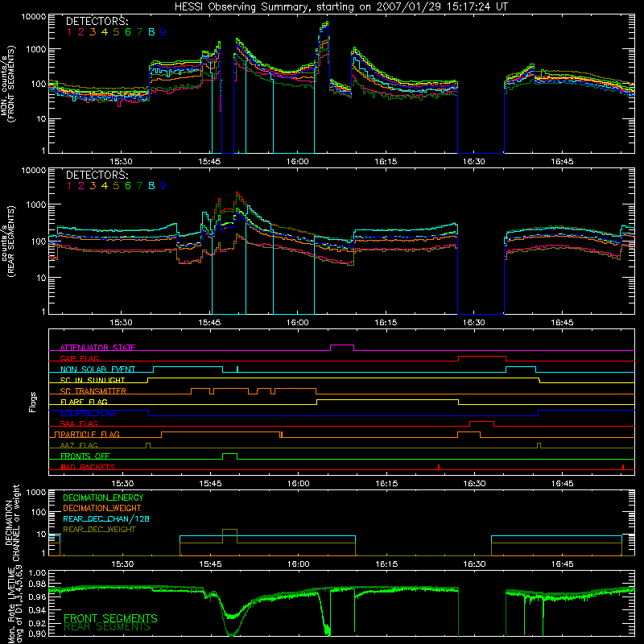Viewport: 644px width, 644px height.
Task: Click the raised SAA_FLAG pulse on flags plot
Action: 481,423
